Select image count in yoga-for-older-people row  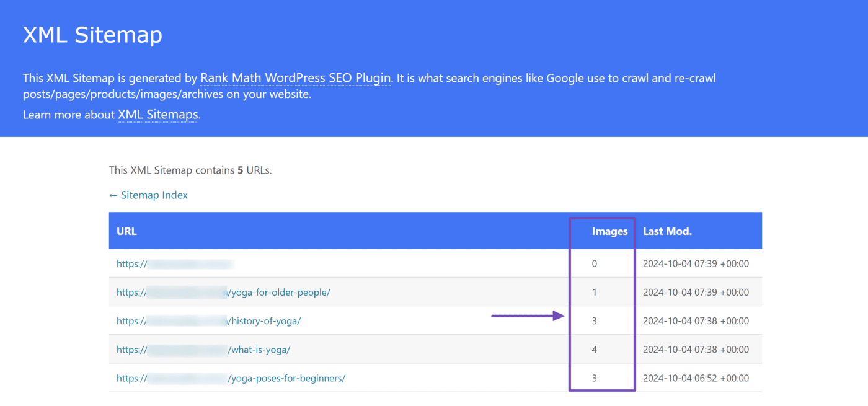[x=595, y=293]
